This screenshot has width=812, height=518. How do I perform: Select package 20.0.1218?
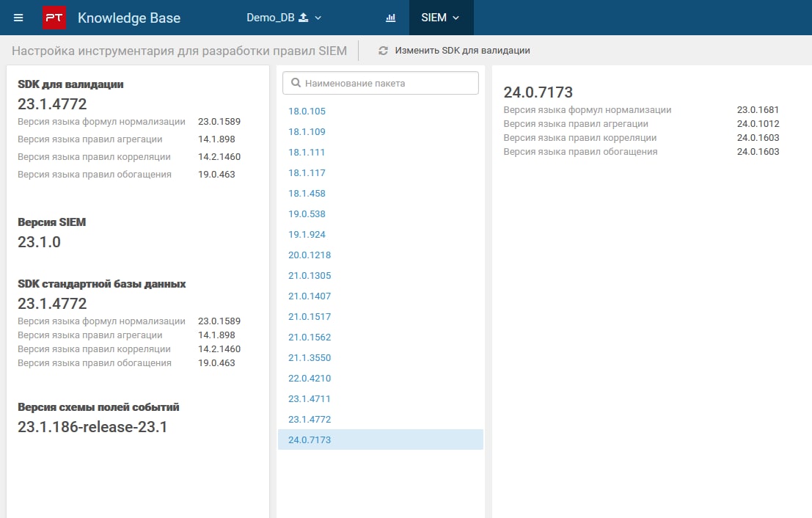[310, 255]
